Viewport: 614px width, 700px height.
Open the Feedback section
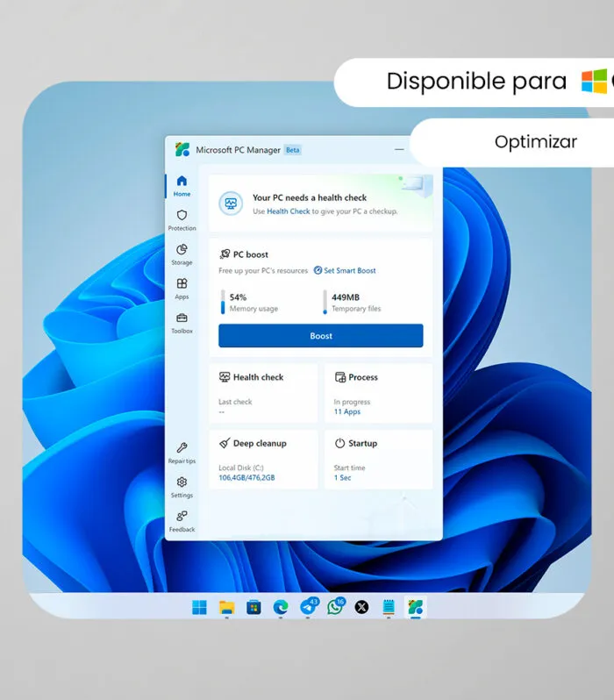[182, 521]
